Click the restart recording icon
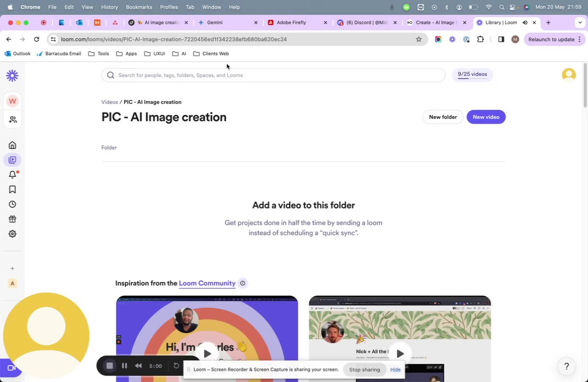 click(x=176, y=366)
